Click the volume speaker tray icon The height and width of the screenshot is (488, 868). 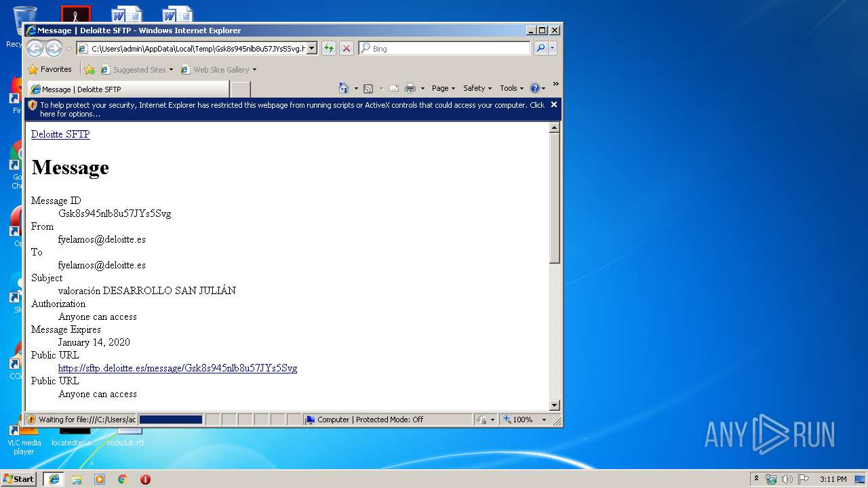pyautogui.click(x=787, y=479)
